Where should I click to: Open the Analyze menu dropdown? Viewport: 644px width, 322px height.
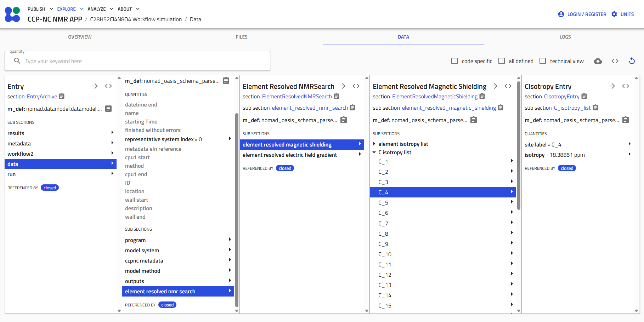(100, 9)
